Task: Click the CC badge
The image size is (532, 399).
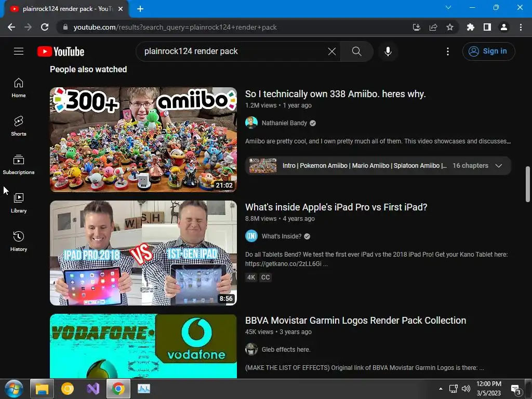Action: tap(265, 277)
